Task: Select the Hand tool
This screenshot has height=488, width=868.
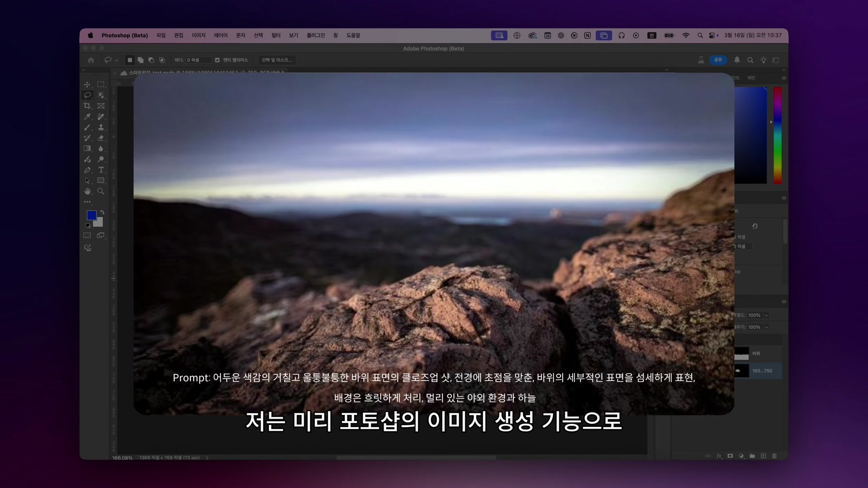Action: pos(87,191)
